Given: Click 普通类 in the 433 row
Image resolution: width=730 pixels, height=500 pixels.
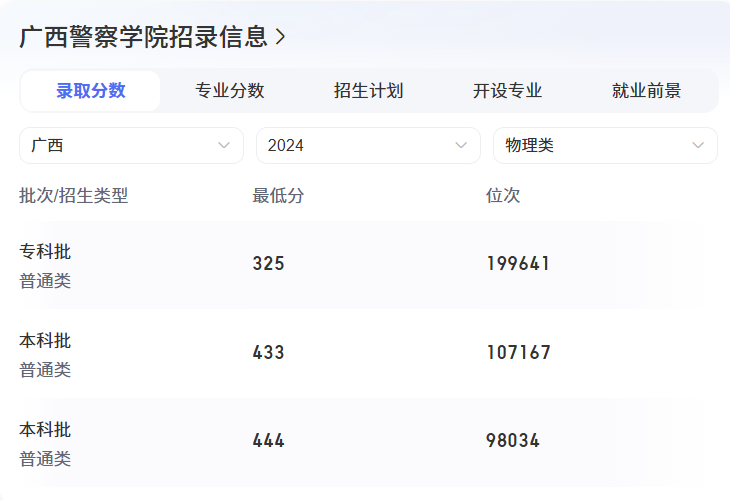Looking at the screenshot, I should tap(45, 370).
